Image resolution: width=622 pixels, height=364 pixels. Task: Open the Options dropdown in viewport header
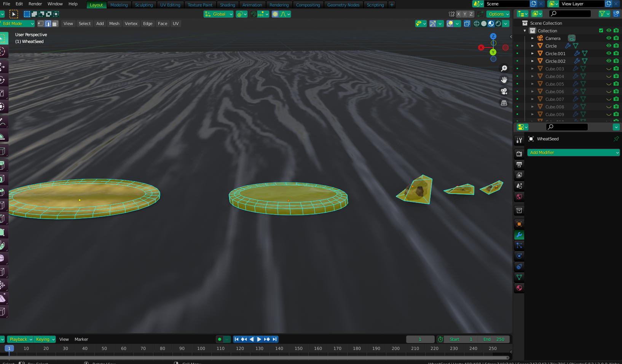point(498,14)
